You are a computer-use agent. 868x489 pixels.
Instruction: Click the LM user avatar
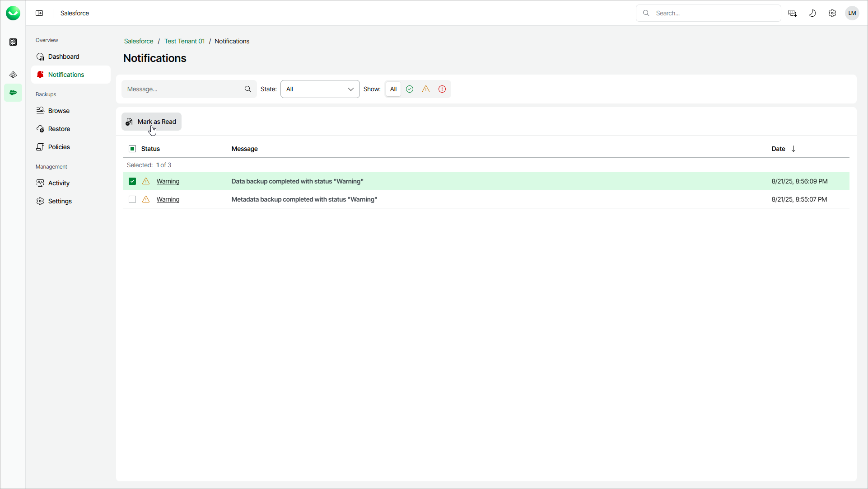(852, 13)
